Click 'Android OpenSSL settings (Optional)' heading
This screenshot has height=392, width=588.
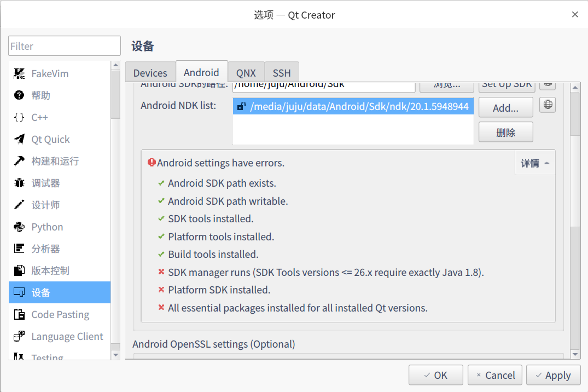(x=214, y=344)
